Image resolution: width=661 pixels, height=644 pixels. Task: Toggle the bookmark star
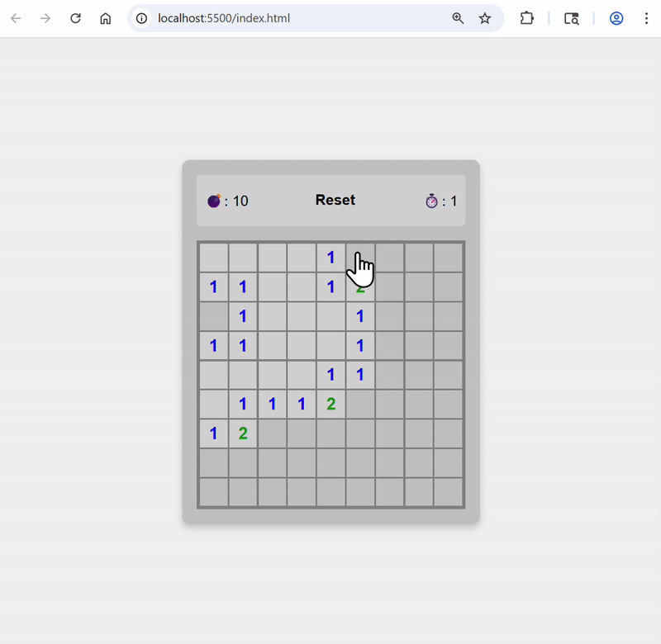(484, 18)
